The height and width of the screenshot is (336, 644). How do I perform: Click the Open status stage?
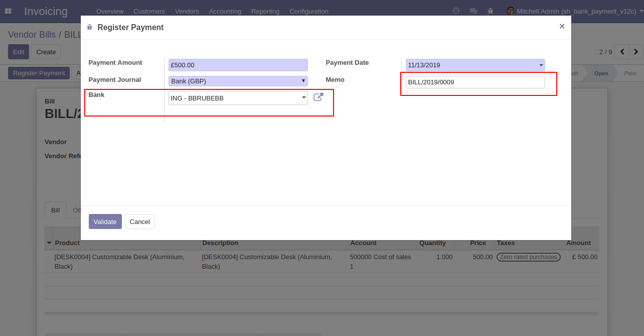[x=601, y=73]
